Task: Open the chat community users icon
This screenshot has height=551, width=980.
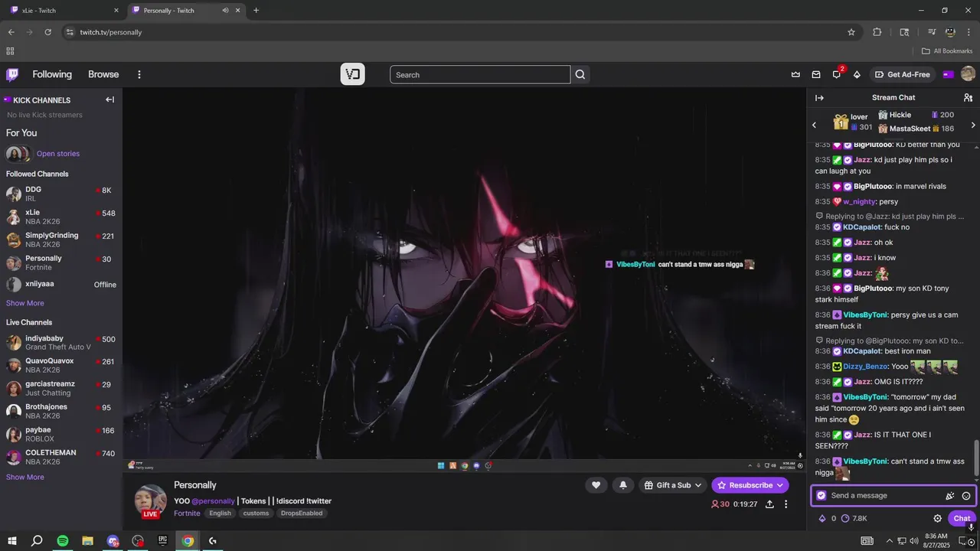Action: point(968,98)
